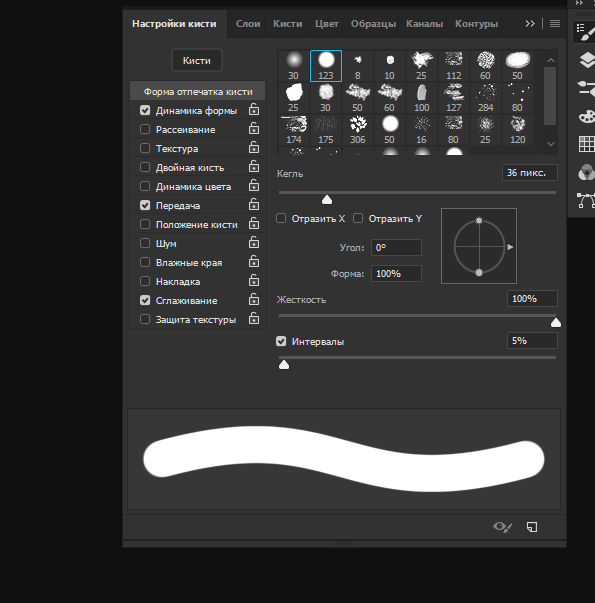Click the lock icon for Текстура
This screenshot has height=603, width=595.
[253, 147]
